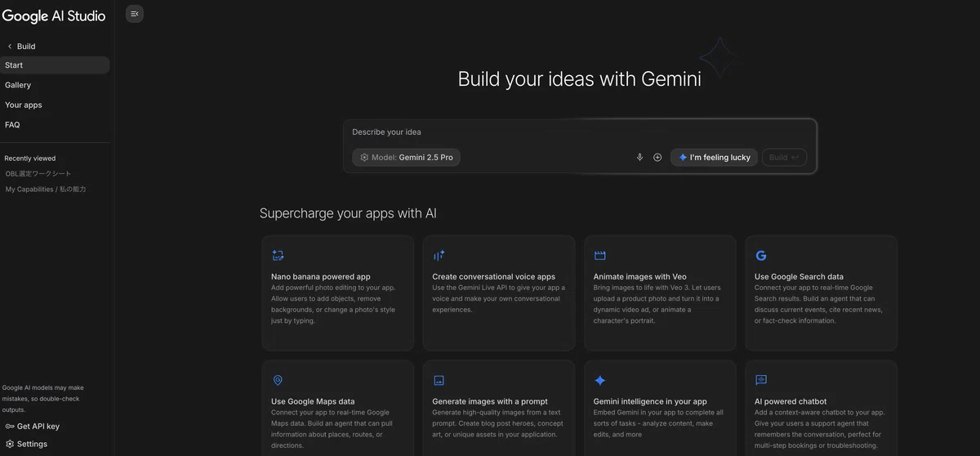This screenshot has width=980, height=456.
Task: Click the AI powered chatbot icon
Action: [761, 381]
